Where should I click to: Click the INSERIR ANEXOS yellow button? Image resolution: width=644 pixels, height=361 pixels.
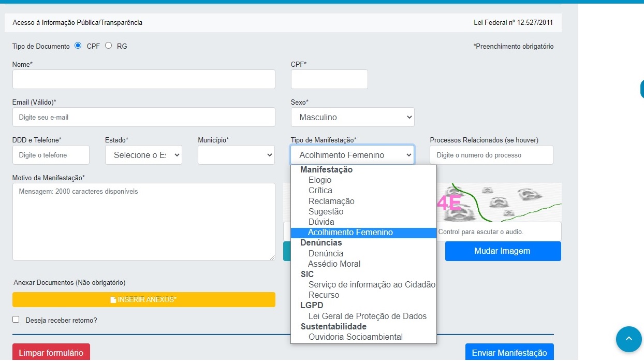point(143,299)
